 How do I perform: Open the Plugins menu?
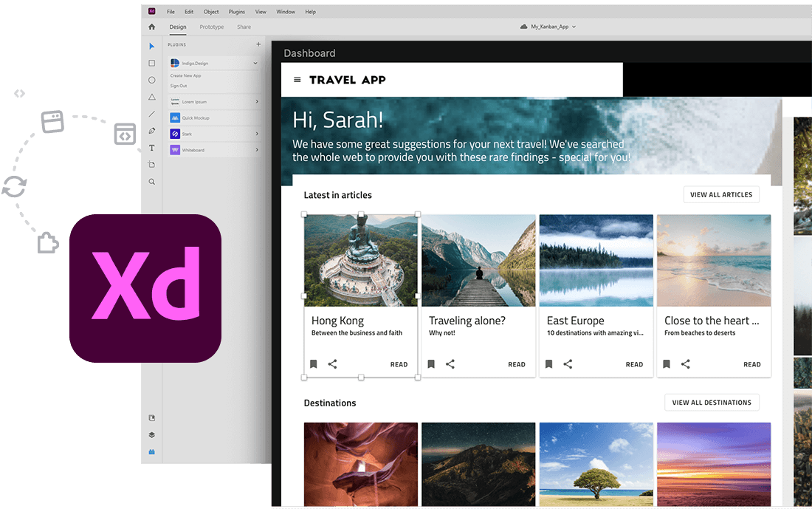click(237, 11)
